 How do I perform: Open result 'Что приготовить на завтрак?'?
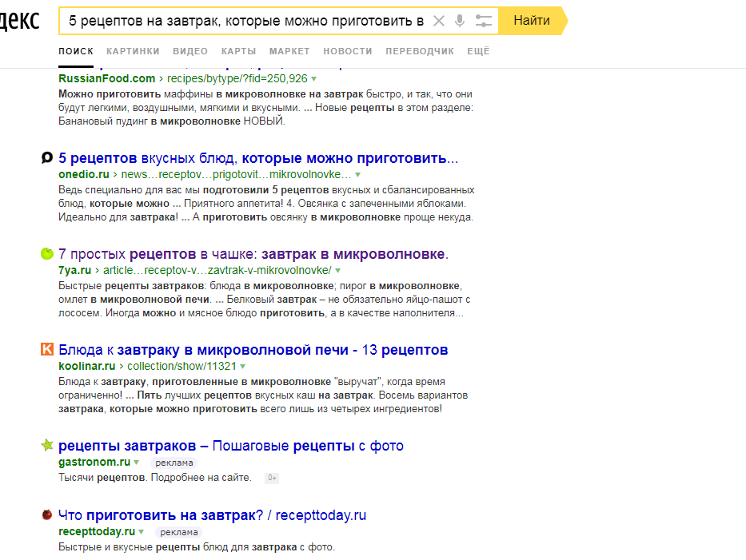point(212,515)
